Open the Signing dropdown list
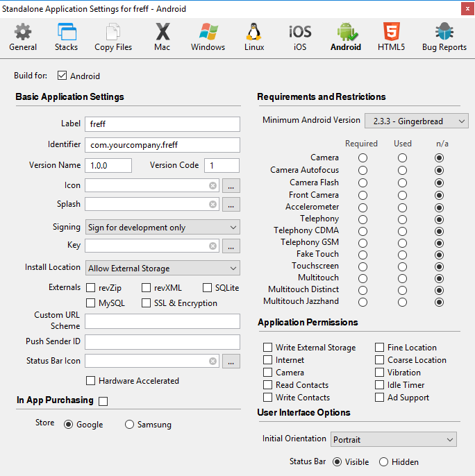Viewport: 475px width, 476px height. [x=162, y=227]
